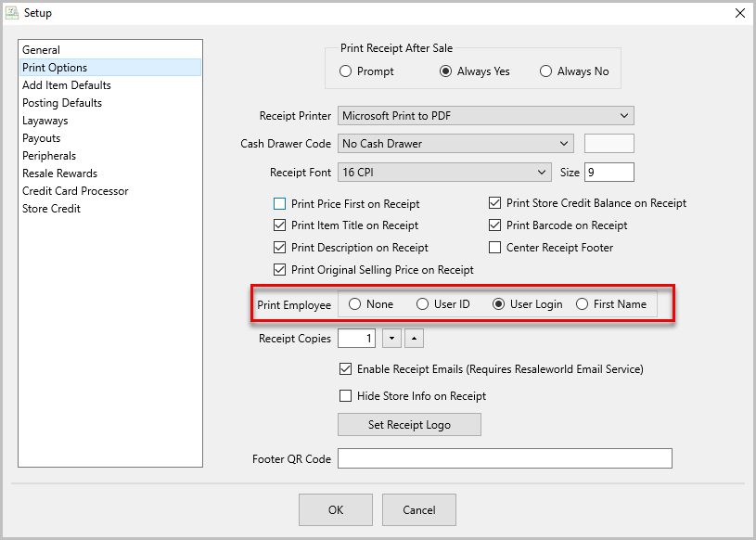Screen dimensions: 756x540
Task: Confirm settings with the OK button
Action: 336,509
